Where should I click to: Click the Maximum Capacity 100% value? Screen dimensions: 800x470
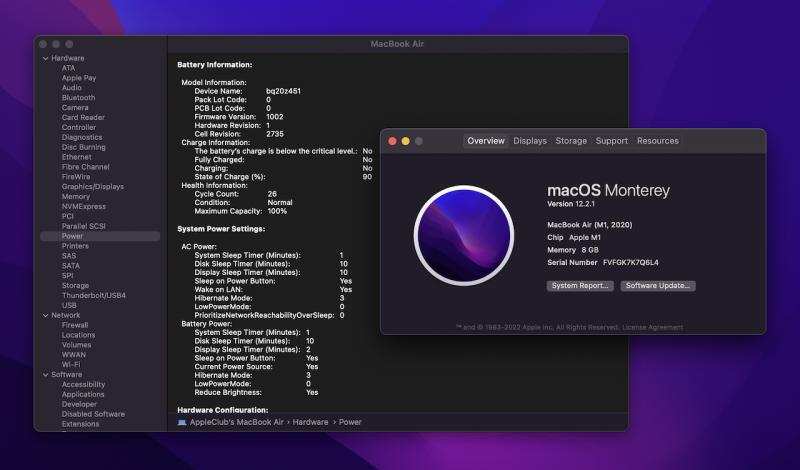(x=277, y=211)
